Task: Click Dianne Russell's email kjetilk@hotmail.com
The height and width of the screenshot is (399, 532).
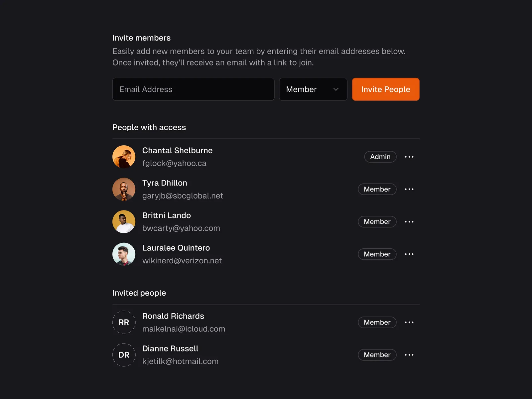Action: pyautogui.click(x=180, y=361)
